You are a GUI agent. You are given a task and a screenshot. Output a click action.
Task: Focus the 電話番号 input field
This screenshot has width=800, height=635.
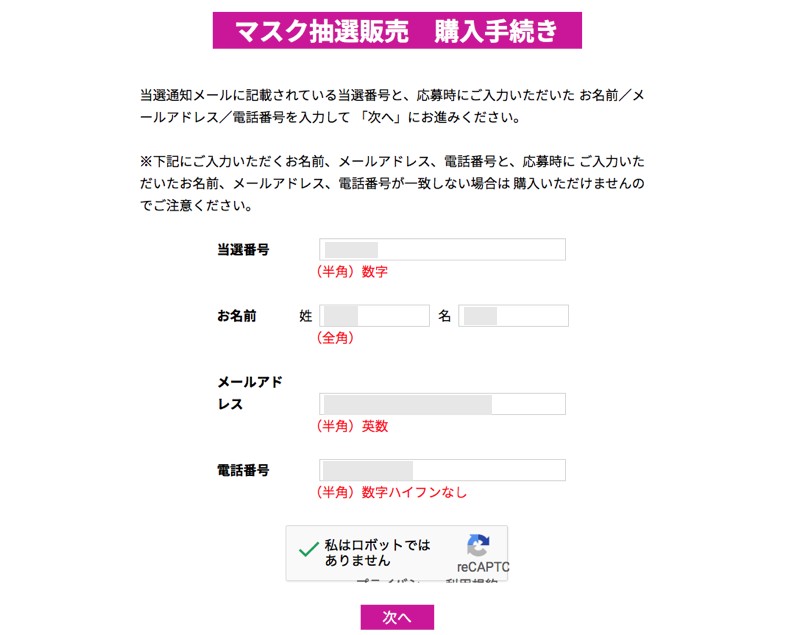click(x=442, y=470)
